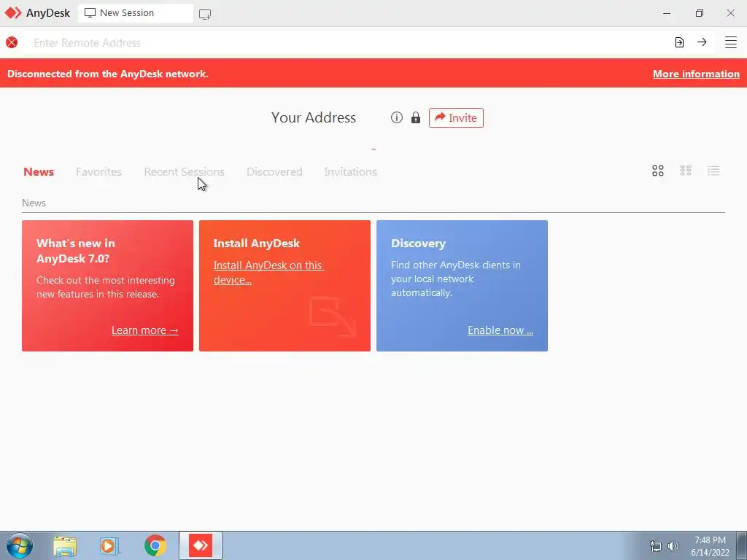Open the Windows Start menu
The height and width of the screenshot is (560, 747).
[20, 545]
